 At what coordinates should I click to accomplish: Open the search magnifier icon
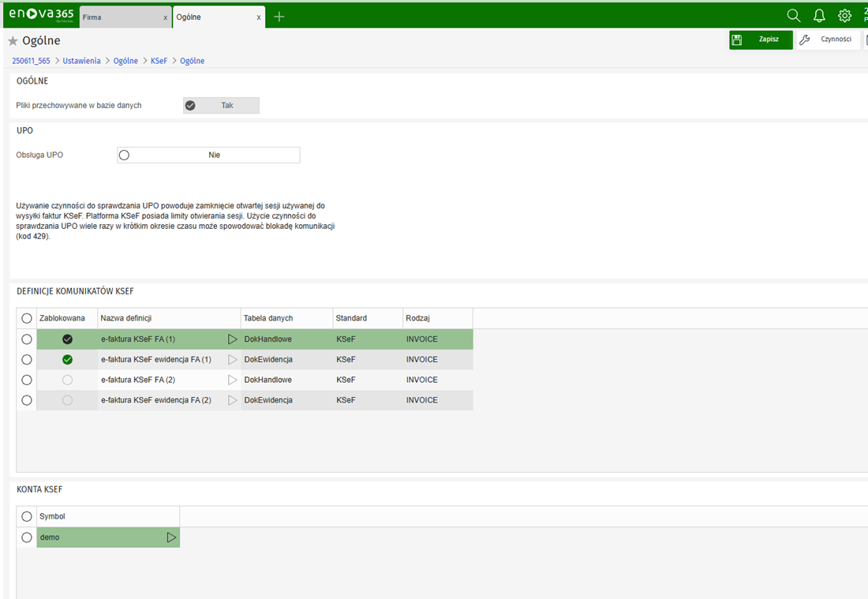coord(794,16)
